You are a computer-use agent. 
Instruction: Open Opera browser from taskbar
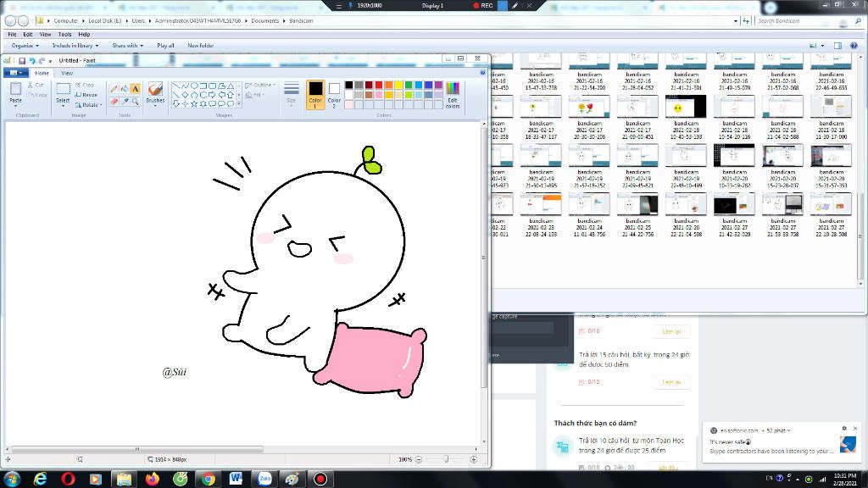coord(68,479)
